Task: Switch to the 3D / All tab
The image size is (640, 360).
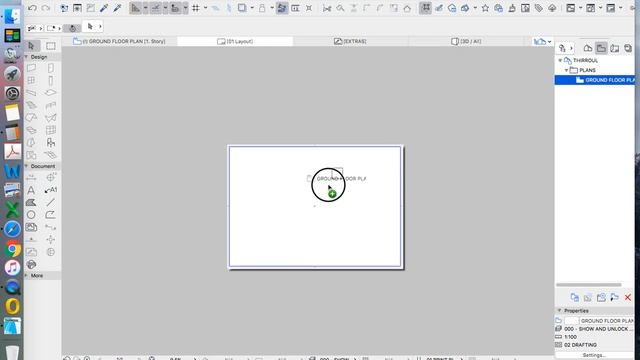Action: [x=466, y=41]
